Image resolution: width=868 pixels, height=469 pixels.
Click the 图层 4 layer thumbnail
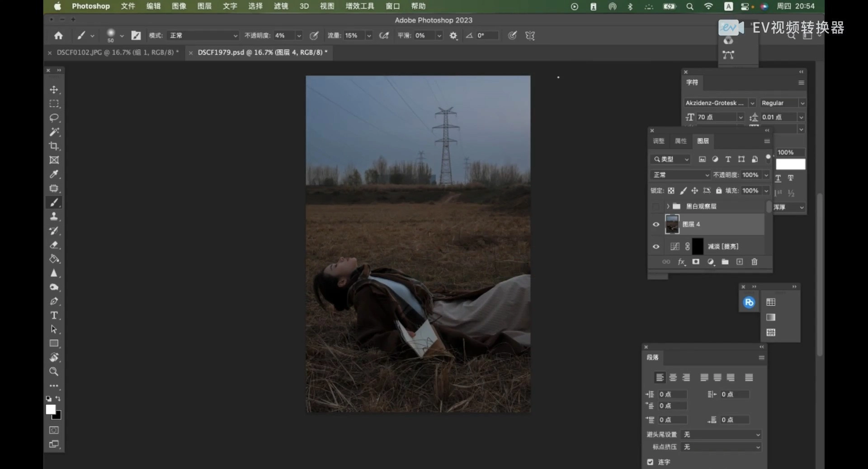point(672,224)
